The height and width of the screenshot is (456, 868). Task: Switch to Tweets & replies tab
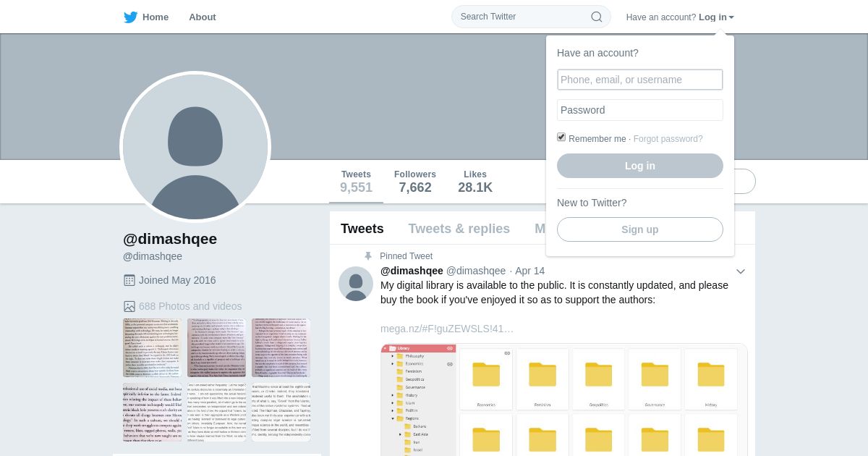coord(459,229)
